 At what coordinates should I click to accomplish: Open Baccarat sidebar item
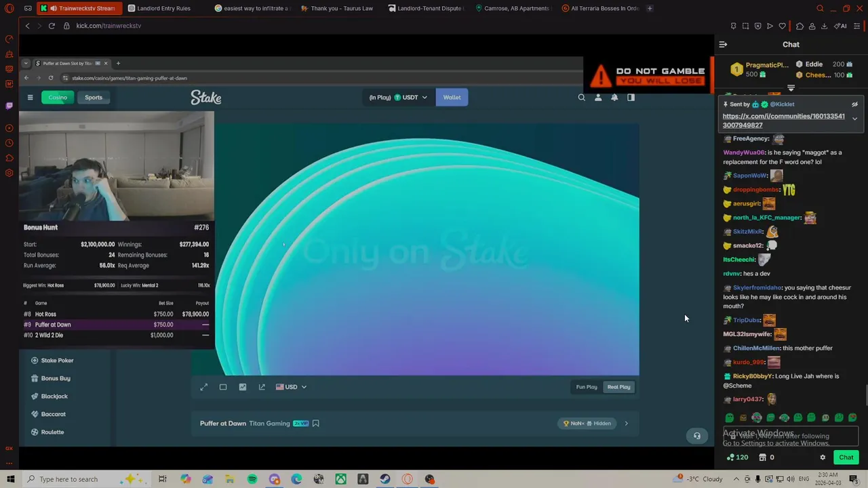tap(53, 414)
